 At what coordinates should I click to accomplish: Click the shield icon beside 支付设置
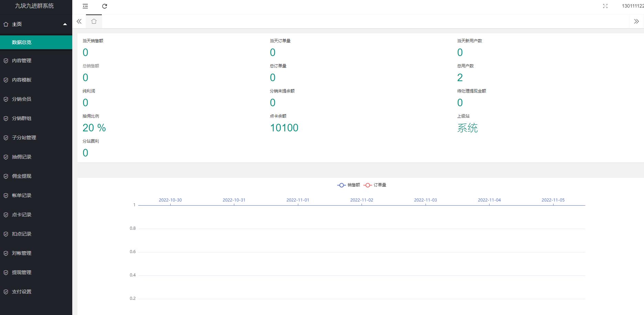point(6,292)
